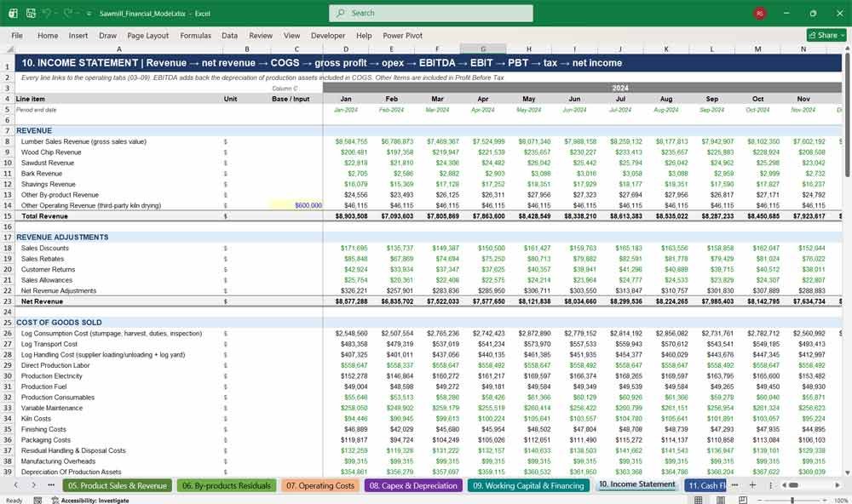This screenshot has height=504, width=852.
Task: Open the Power Pivot ribbon tab
Action: pos(403,35)
